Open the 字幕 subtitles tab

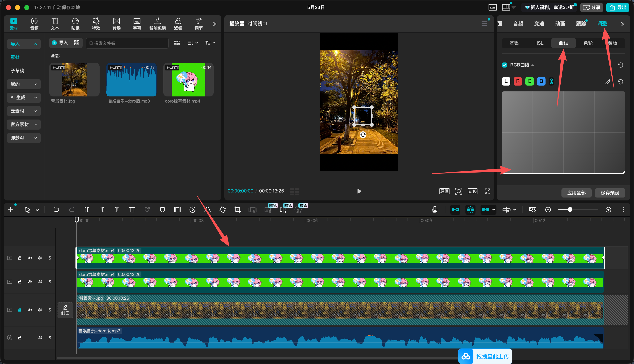tap(137, 24)
